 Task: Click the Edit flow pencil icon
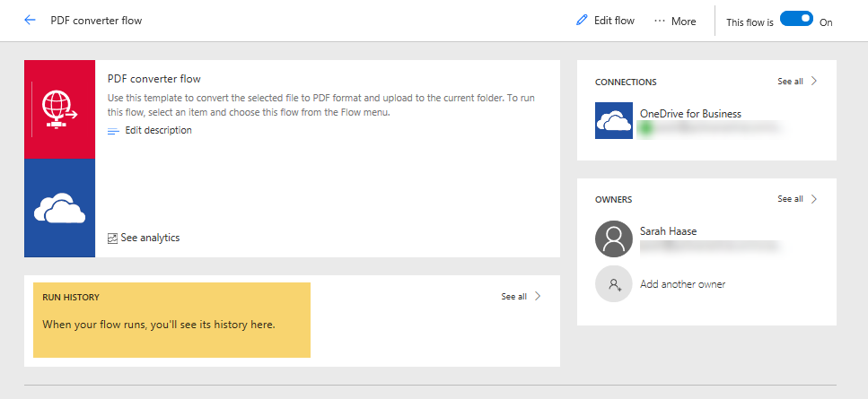point(582,21)
